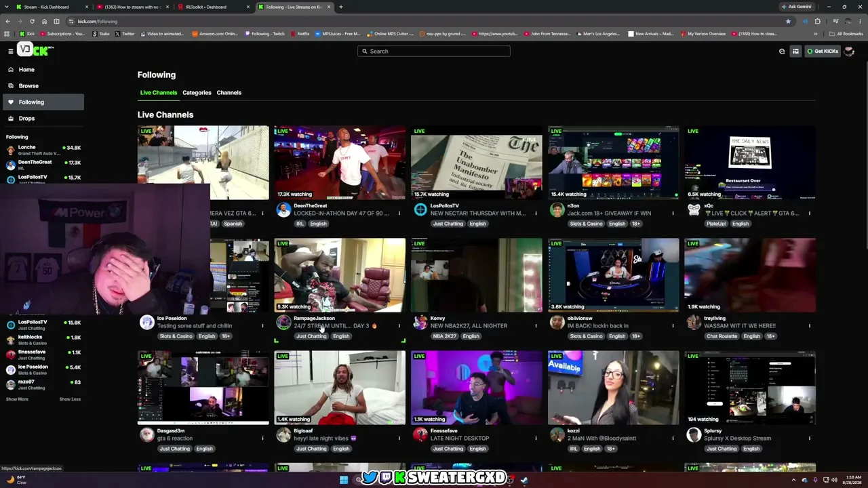The height and width of the screenshot is (488, 868).
Task: Open razo97 channel in Following sidebar
Action: [42, 384]
